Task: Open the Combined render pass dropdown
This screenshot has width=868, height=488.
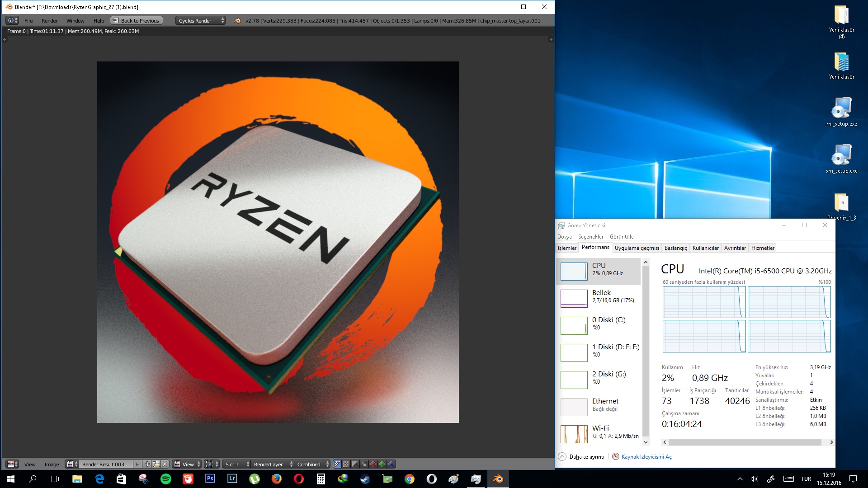Action: [312, 464]
